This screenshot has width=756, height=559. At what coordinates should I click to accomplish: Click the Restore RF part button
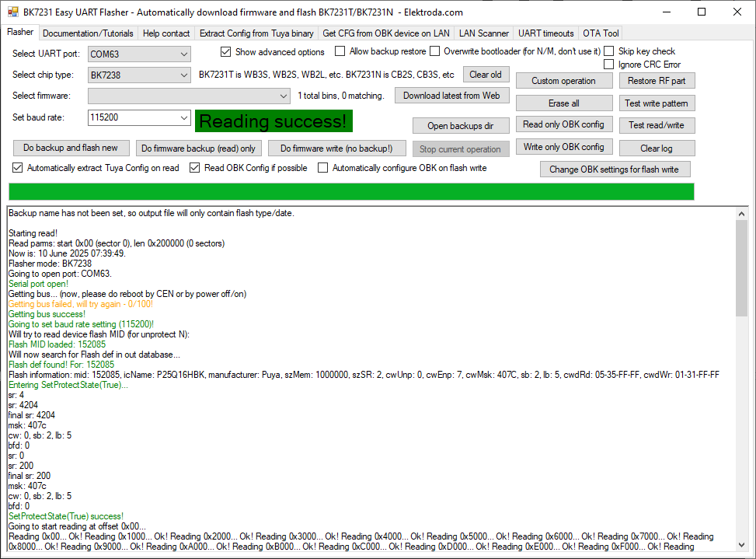(x=657, y=81)
